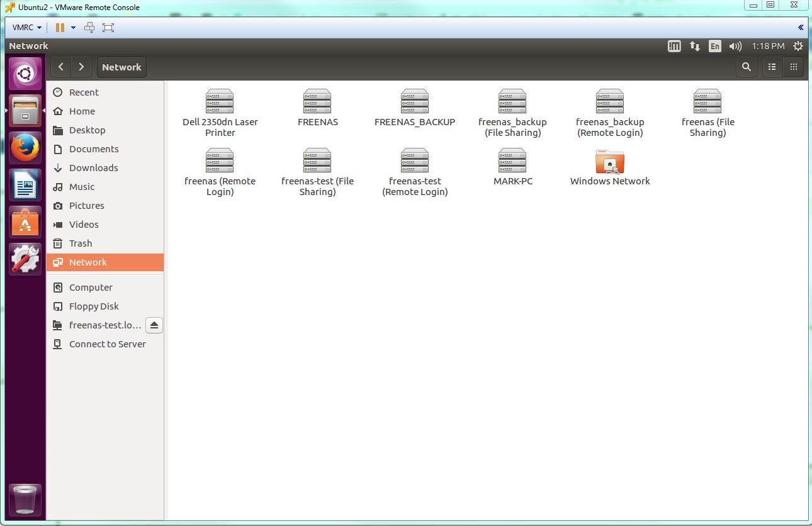Open clock showing 1:18 PM
Image resolution: width=812 pixels, height=526 pixels.
tap(768, 46)
